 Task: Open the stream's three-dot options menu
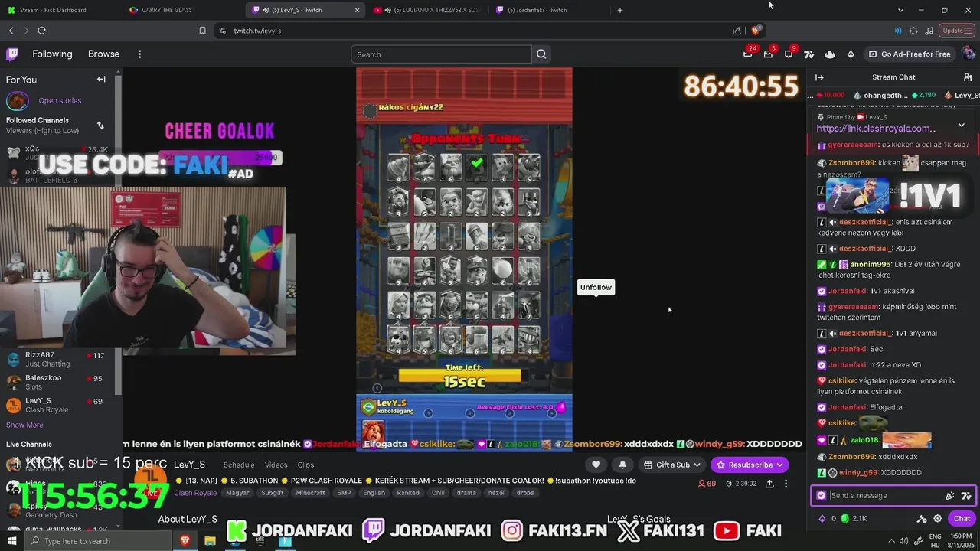pos(786,484)
